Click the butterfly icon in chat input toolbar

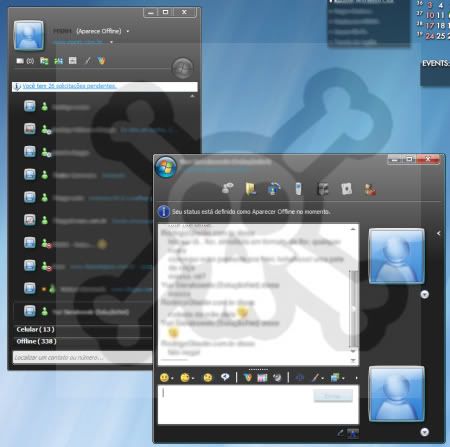coord(247,378)
